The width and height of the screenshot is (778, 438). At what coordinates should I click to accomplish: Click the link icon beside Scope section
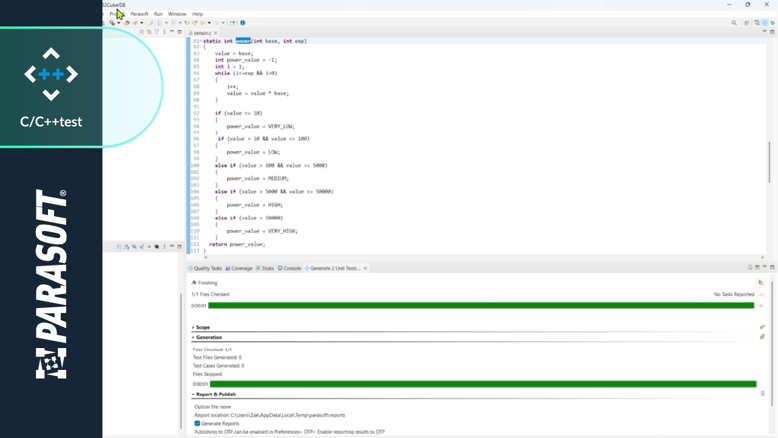762,327
